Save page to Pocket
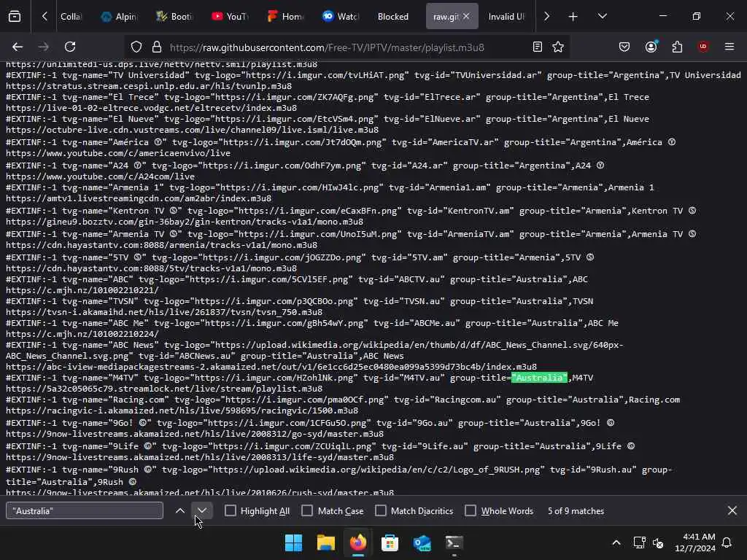 tap(624, 47)
